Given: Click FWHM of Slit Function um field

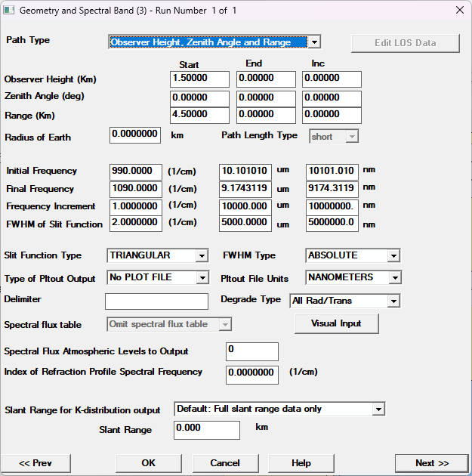Looking at the screenshot, I should pyautogui.click(x=245, y=224).
